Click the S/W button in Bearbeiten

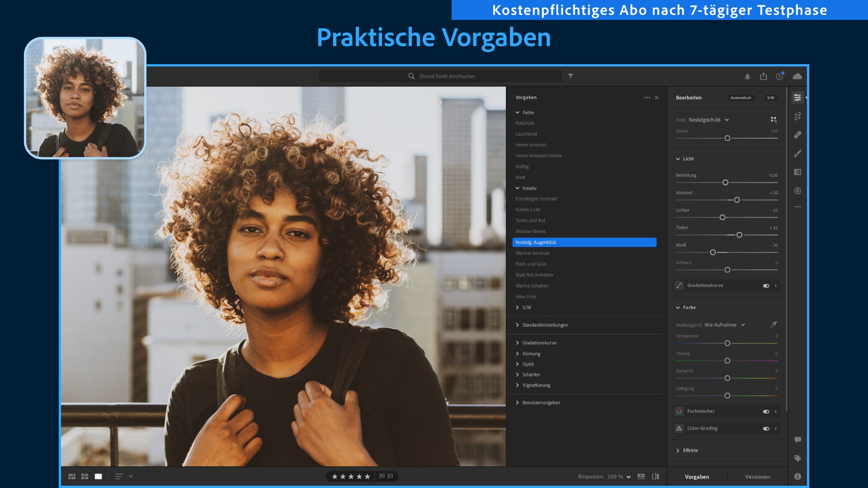771,98
